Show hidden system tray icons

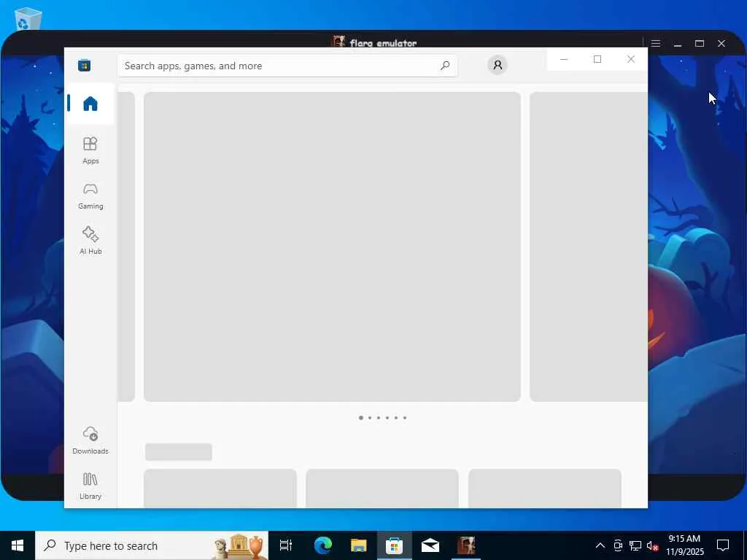click(600, 545)
